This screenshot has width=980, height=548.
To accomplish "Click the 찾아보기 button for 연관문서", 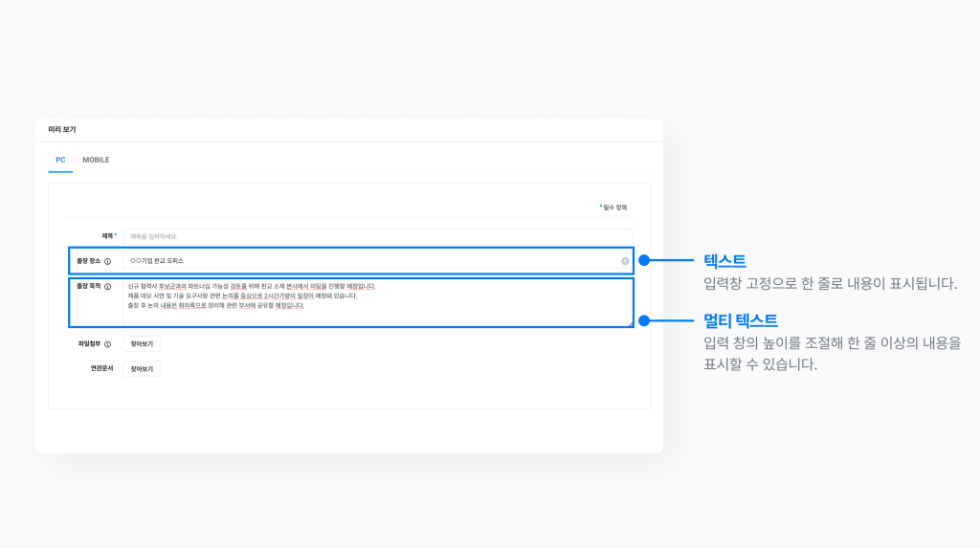I will coord(142,369).
